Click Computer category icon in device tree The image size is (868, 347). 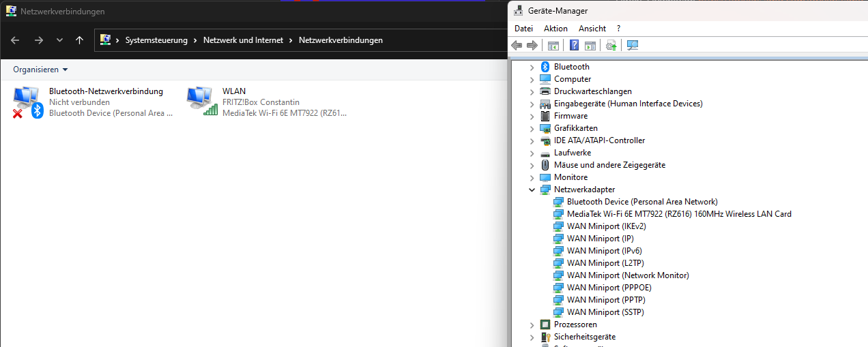coord(545,79)
